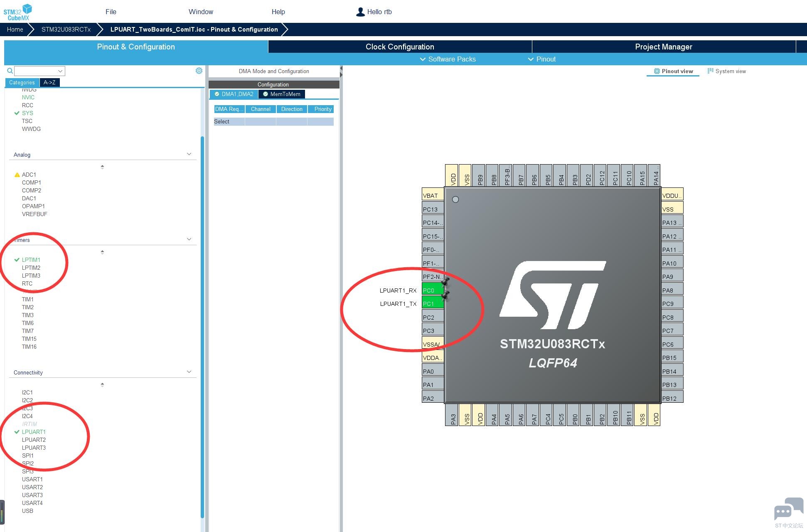Open the categories panel settings gear
This screenshot has height=532, width=807.
pos(199,71)
